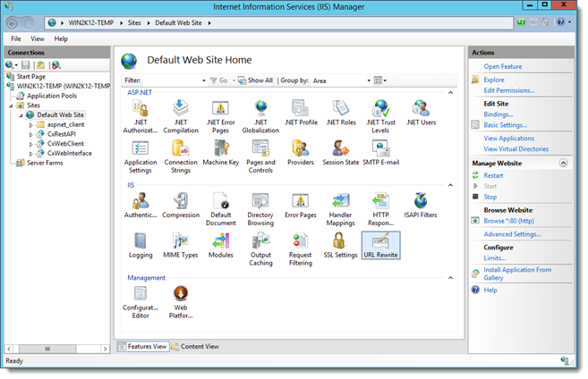Viewport: 588px width, 379px height.
Task: Open ISAPI Filters feature
Action: (x=421, y=205)
